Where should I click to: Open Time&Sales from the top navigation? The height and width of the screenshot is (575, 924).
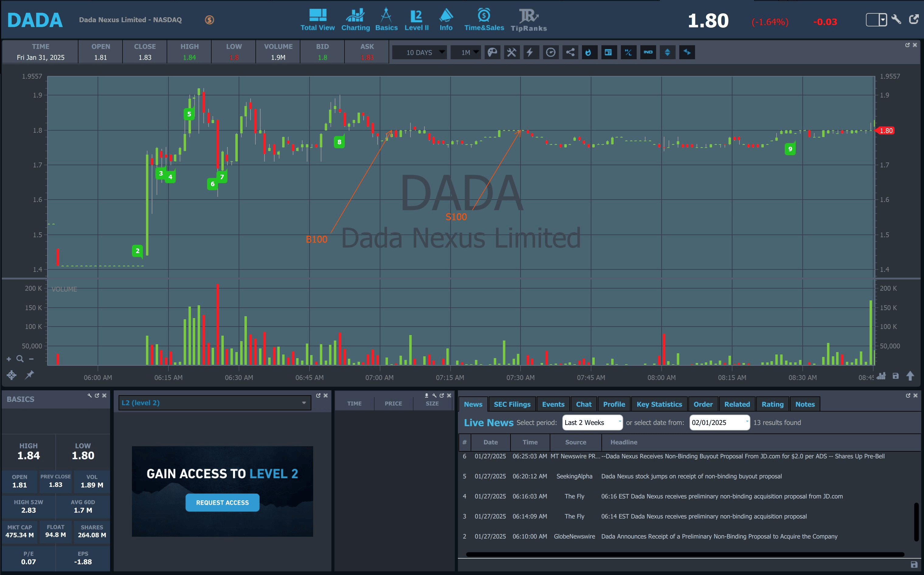(x=484, y=20)
